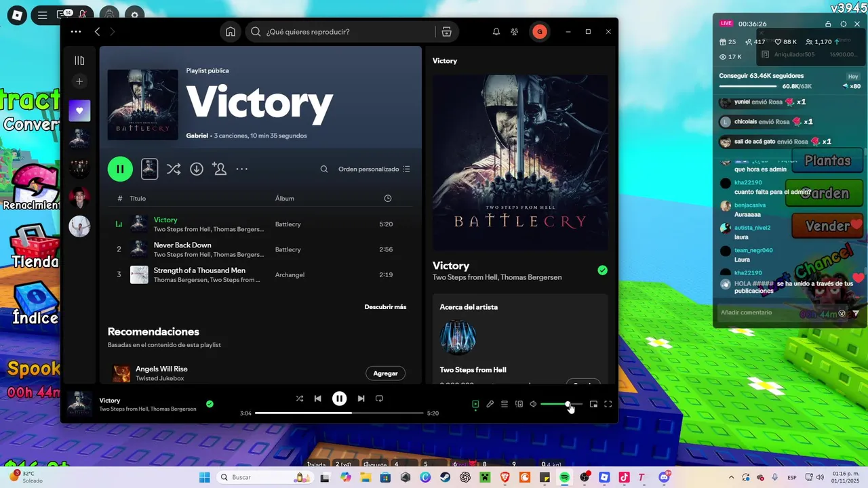Click the Spotify Home button
Image resolution: width=868 pixels, height=488 pixels.
[x=231, y=32]
